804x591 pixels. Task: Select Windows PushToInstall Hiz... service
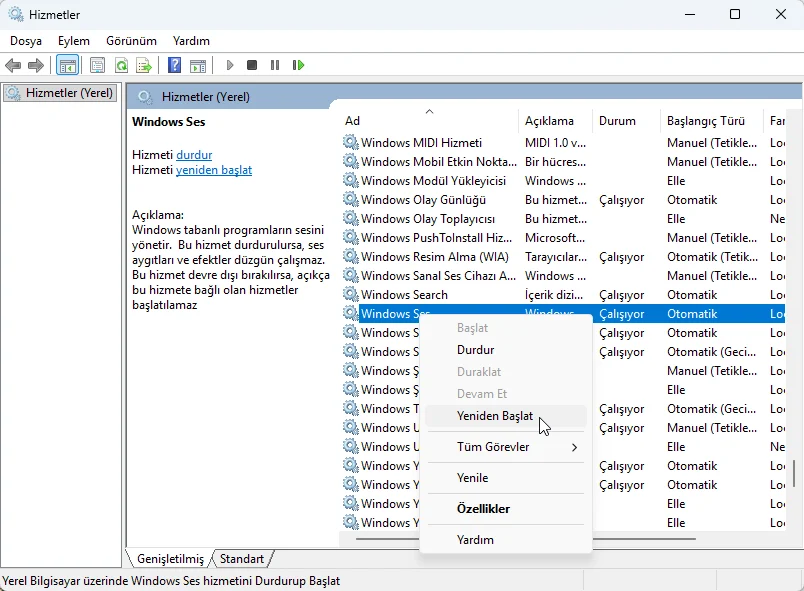563,237
